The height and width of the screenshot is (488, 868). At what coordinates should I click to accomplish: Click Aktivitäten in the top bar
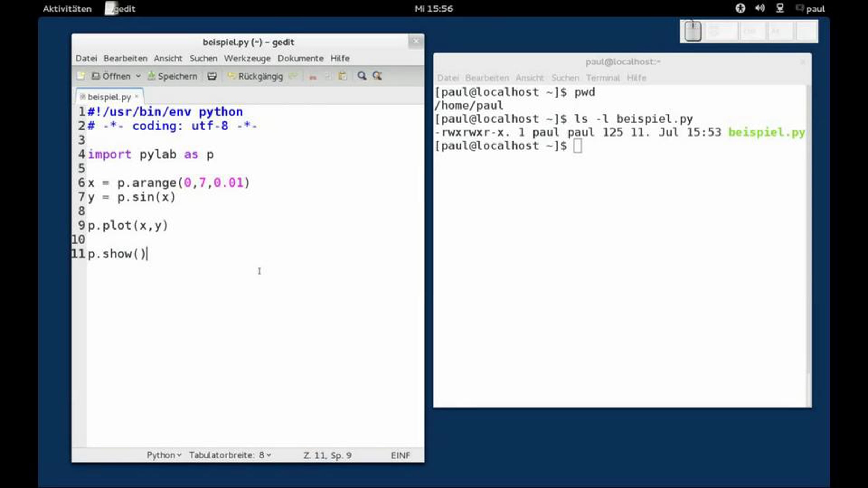pos(67,9)
